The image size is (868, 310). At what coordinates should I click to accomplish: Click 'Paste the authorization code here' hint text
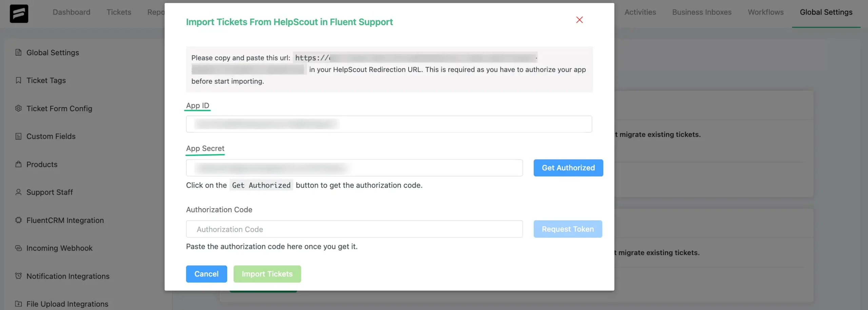tap(272, 247)
